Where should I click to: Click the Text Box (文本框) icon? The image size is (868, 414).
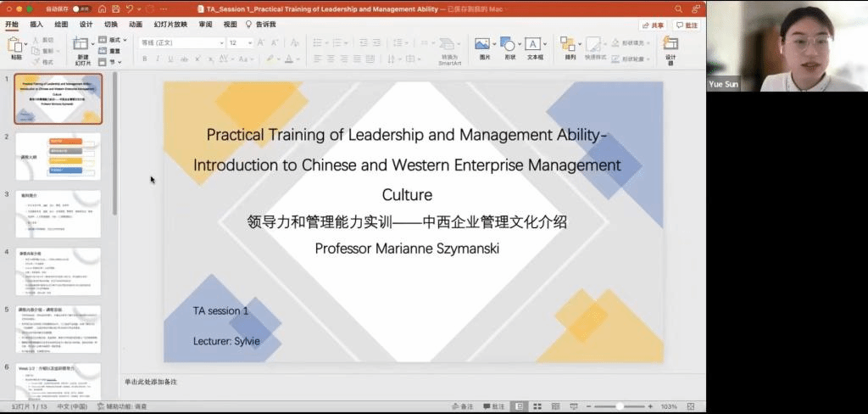click(533, 44)
